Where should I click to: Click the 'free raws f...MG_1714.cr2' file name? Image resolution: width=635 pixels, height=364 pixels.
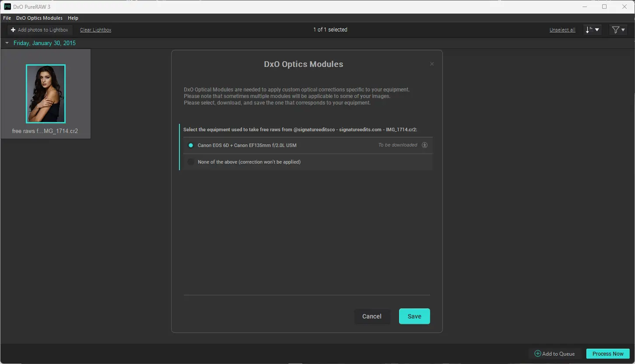coord(45,131)
